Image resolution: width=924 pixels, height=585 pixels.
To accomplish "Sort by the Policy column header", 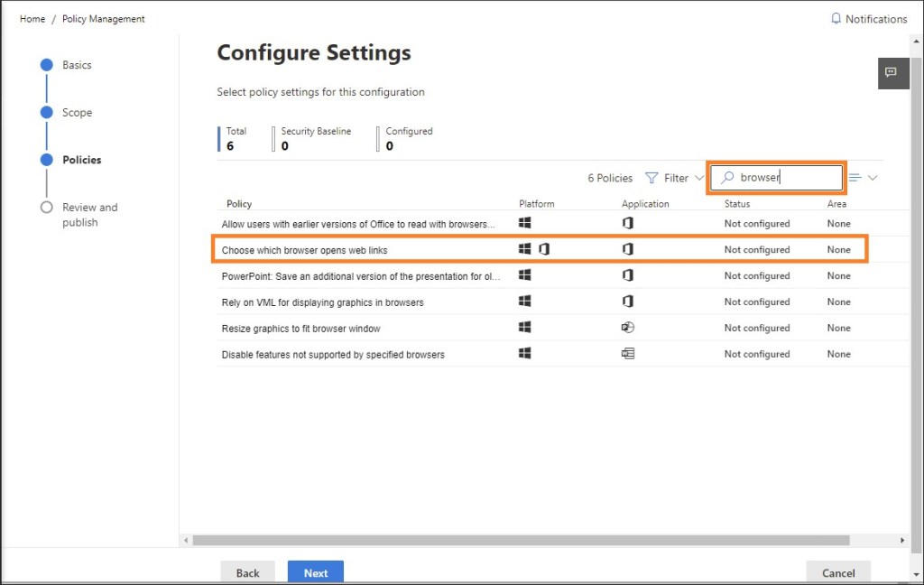I will [x=239, y=203].
